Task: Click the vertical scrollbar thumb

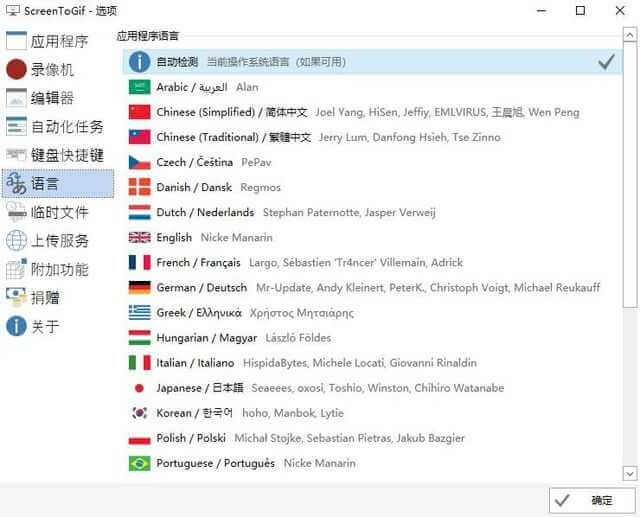Action: (630, 175)
